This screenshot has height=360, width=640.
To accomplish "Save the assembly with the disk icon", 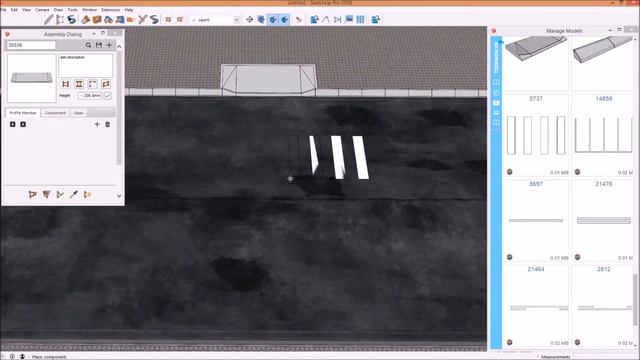I will [99, 45].
